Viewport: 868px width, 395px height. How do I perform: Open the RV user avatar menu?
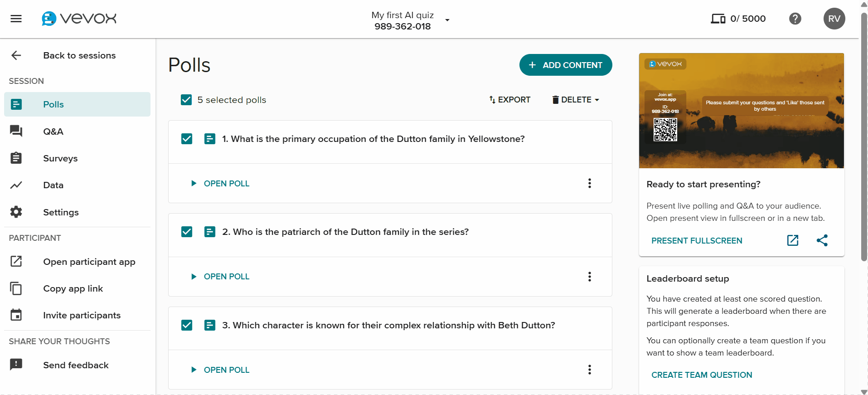(x=834, y=19)
